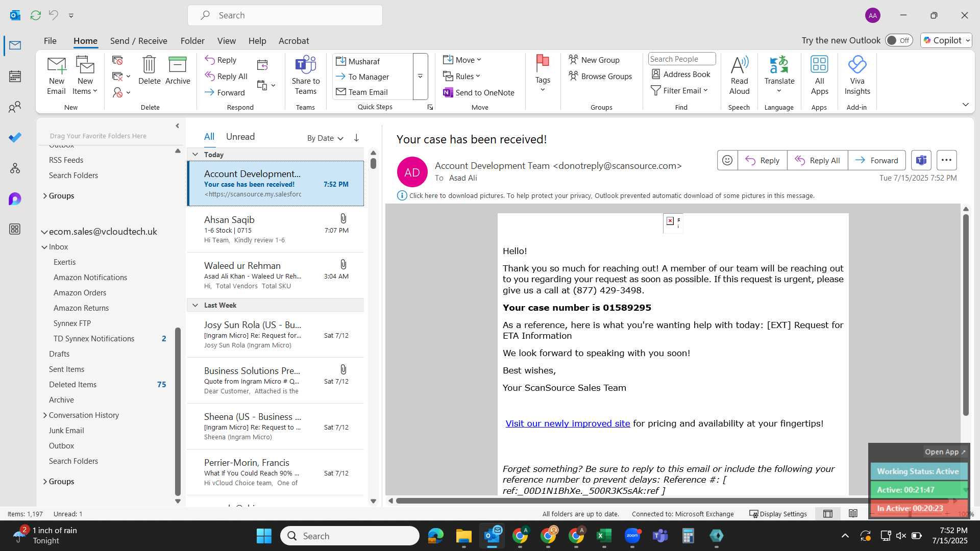
Task: Open People in the left navigation bar
Action: pos(15,107)
